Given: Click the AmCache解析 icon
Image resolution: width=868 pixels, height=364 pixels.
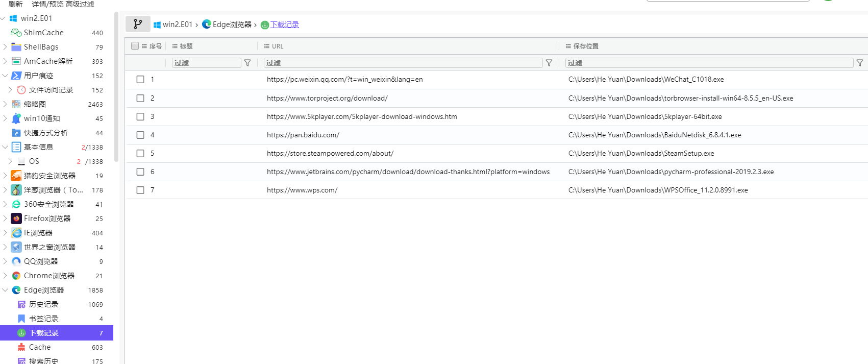Looking at the screenshot, I should (x=16, y=61).
